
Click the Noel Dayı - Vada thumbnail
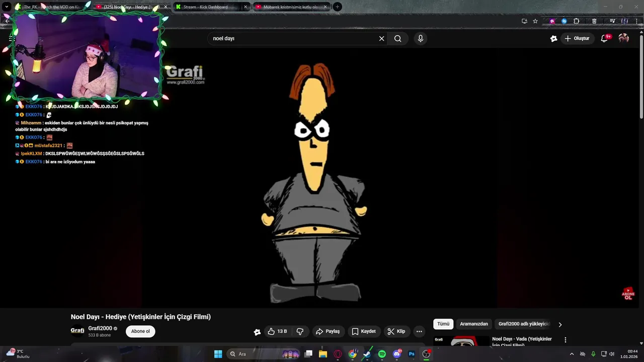[x=461, y=341]
